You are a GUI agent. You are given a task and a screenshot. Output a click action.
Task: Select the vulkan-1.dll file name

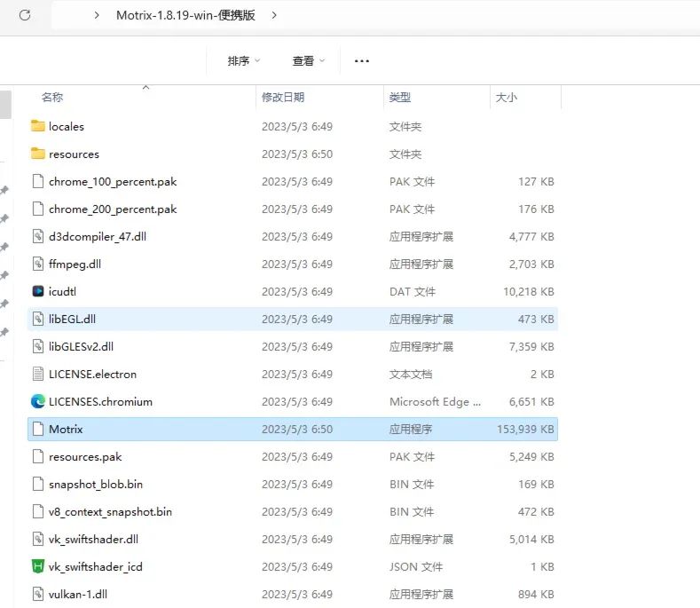coord(78,594)
